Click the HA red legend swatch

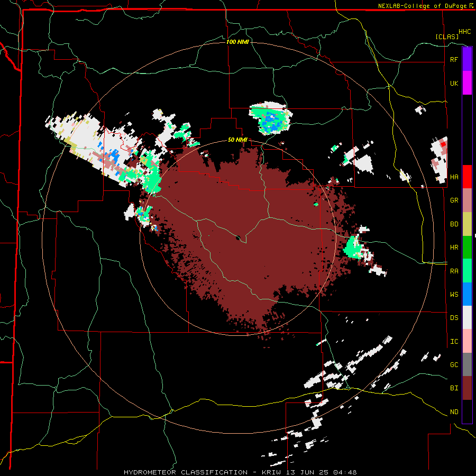click(467, 177)
